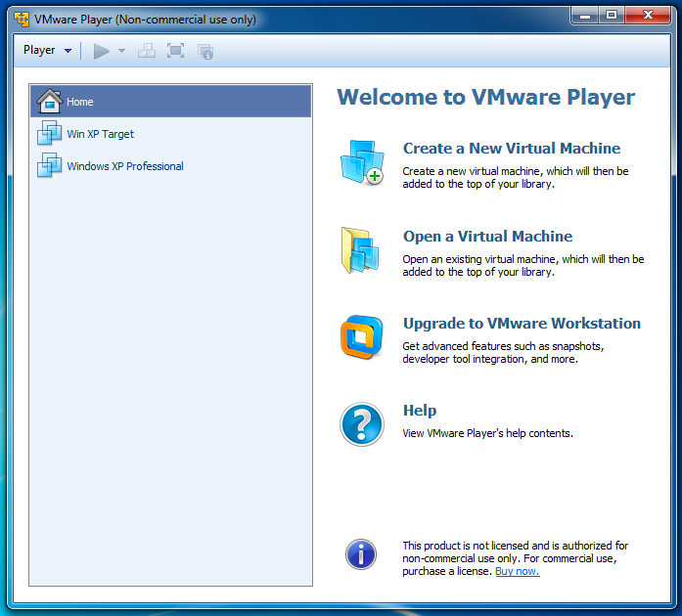This screenshot has width=682, height=616.
Task: Click the full screen mode toolbar icon
Action: tap(175, 51)
